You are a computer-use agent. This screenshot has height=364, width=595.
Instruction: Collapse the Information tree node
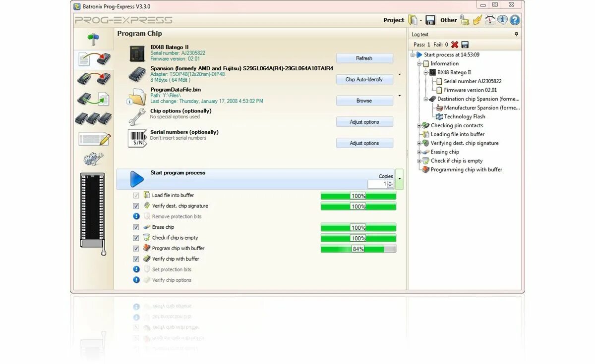(x=419, y=64)
